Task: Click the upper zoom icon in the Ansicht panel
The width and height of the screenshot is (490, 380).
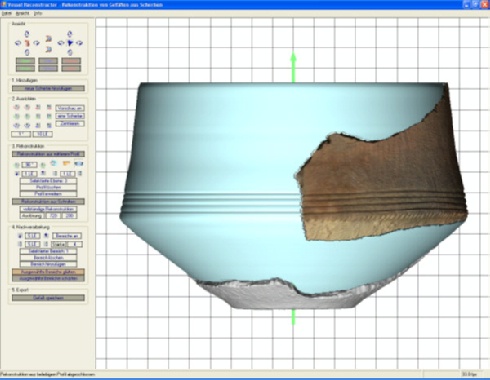Action: (x=49, y=39)
